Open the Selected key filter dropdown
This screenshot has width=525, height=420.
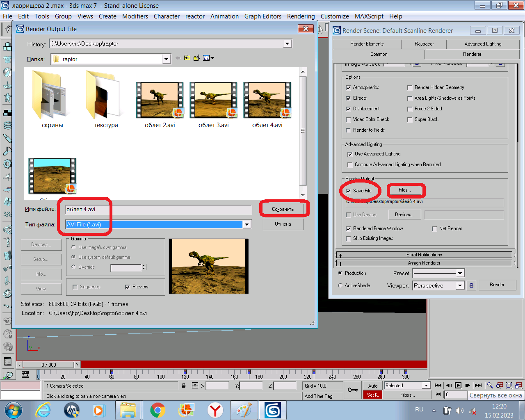pyautogui.click(x=426, y=386)
